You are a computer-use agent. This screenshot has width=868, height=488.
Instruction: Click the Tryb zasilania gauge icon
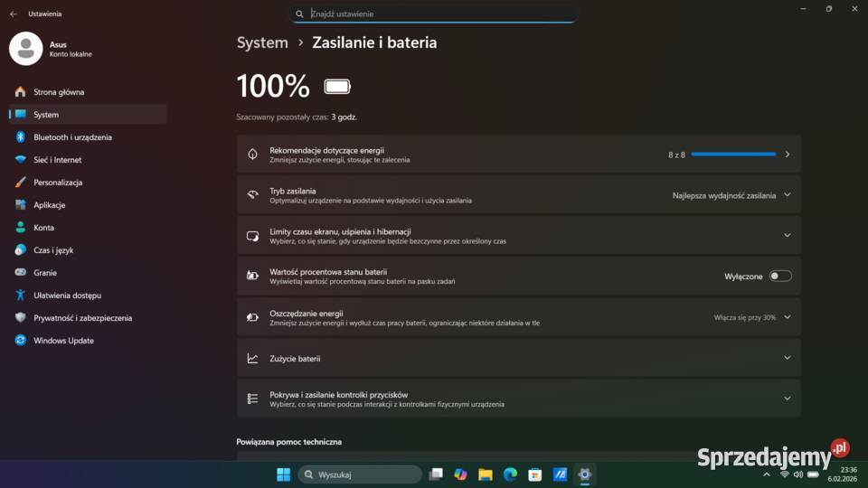[x=252, y=195]
